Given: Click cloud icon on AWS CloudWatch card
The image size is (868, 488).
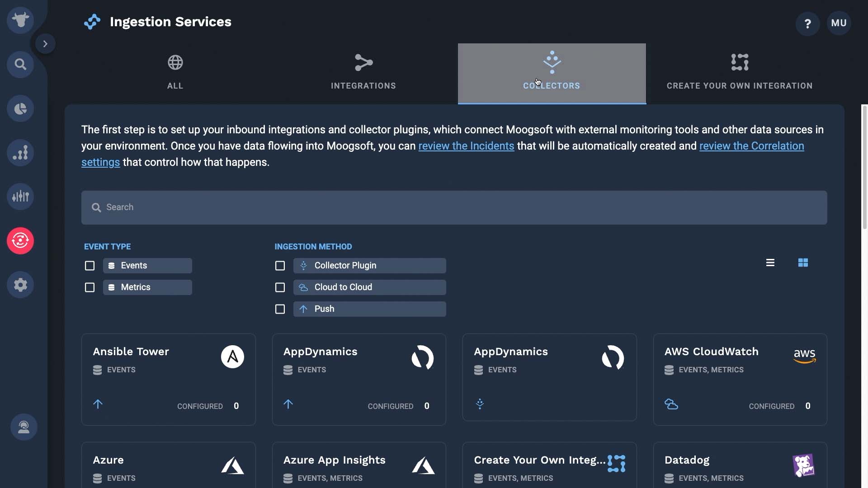Looking at the screenshot, I should pyautogui.click(x=671, y=404).
